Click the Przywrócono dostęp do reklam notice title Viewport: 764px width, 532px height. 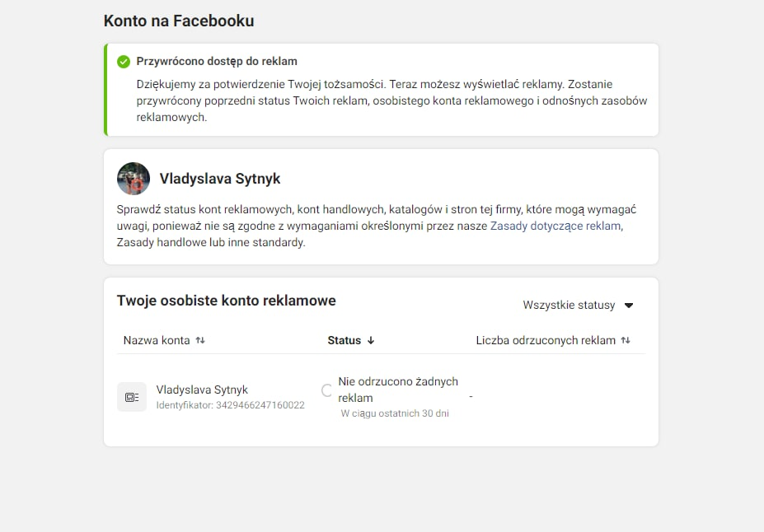217,62
